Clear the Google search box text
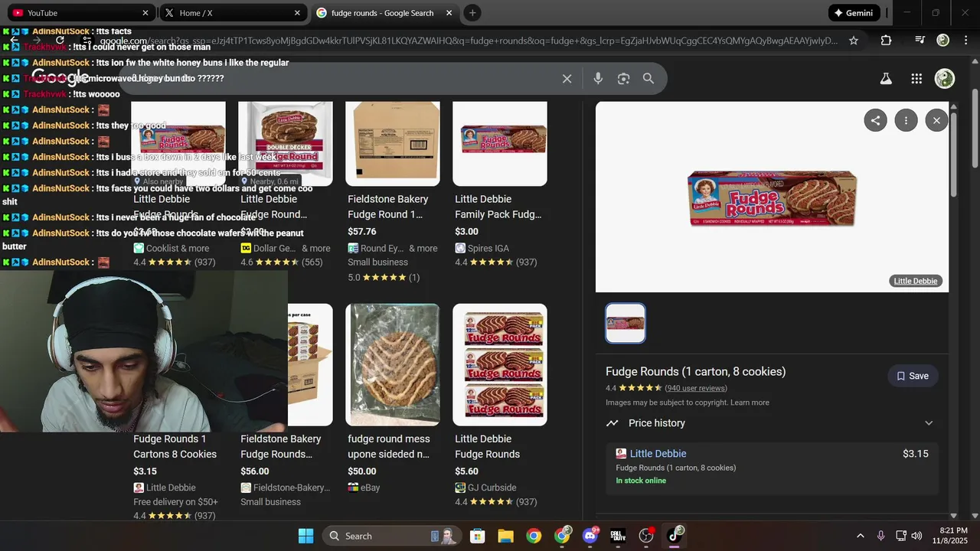980x551 pixels. tap(567, 79)
